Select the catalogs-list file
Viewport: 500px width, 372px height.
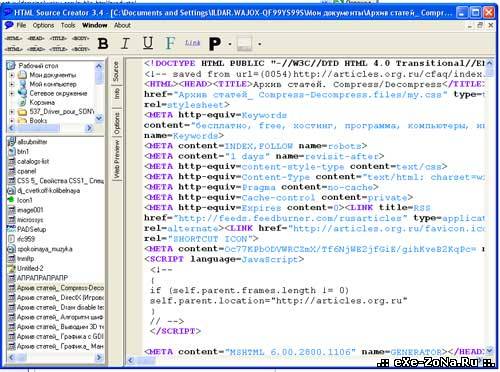[33, 161]
